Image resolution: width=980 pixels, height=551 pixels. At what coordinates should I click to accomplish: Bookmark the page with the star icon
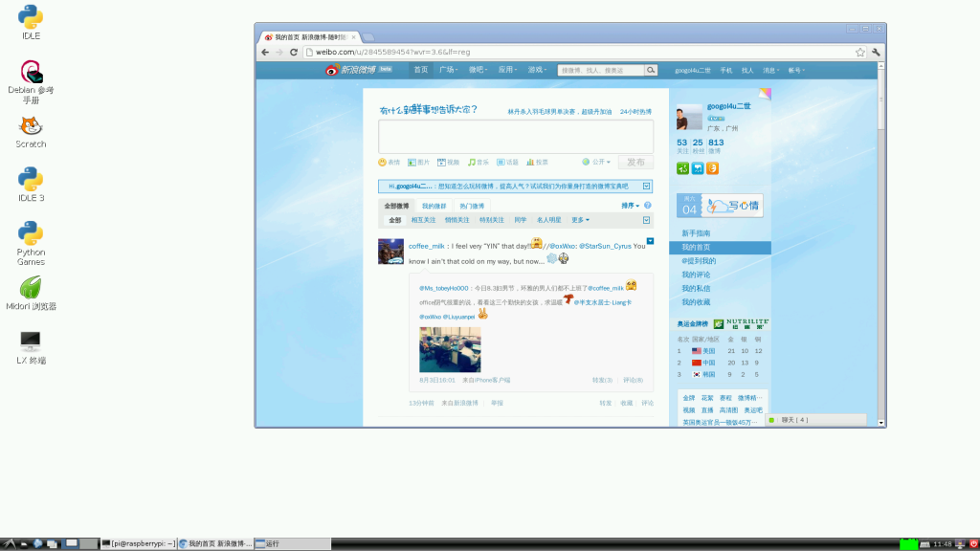tap(860, 53)
